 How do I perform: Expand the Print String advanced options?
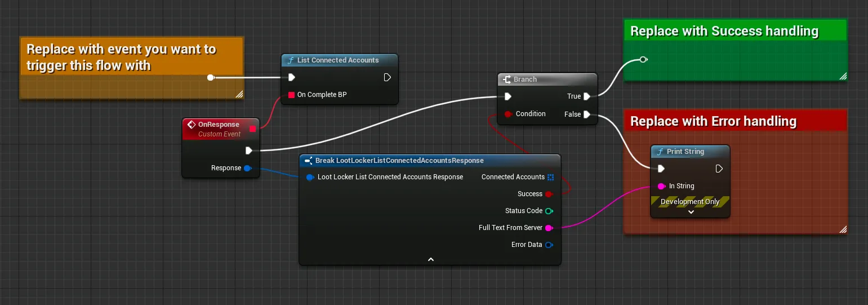[x=691, y=213]
